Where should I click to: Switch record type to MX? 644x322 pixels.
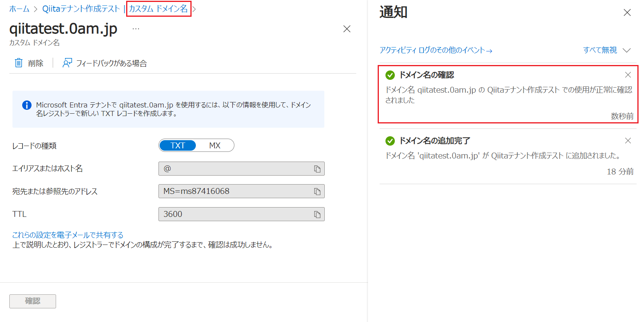(x=215, y=145)
